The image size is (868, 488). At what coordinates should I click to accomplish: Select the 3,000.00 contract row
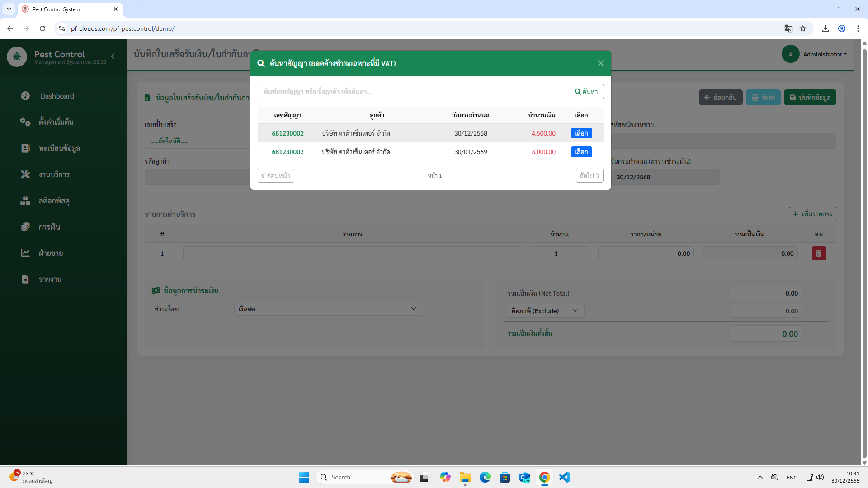pyautogui.click(x=581, y=152)
